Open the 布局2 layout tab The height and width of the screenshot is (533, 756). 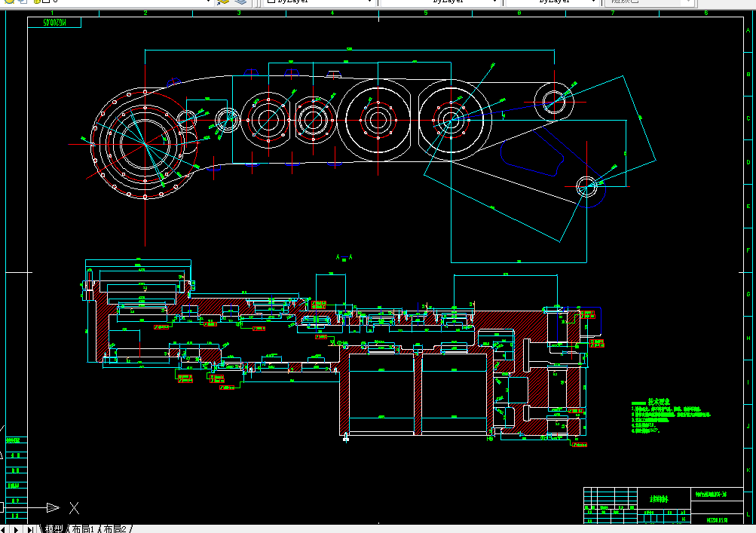[x=115, y=529]
